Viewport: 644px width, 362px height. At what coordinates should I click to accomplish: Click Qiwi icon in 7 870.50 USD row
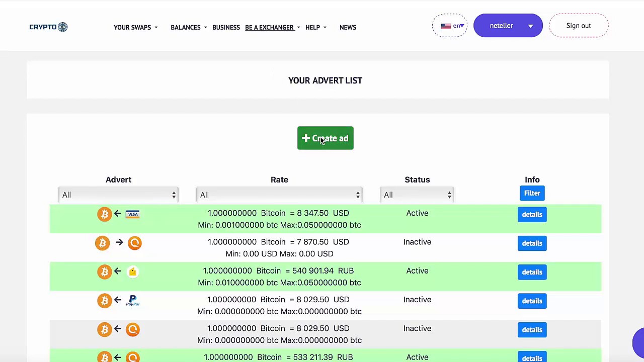135,243
